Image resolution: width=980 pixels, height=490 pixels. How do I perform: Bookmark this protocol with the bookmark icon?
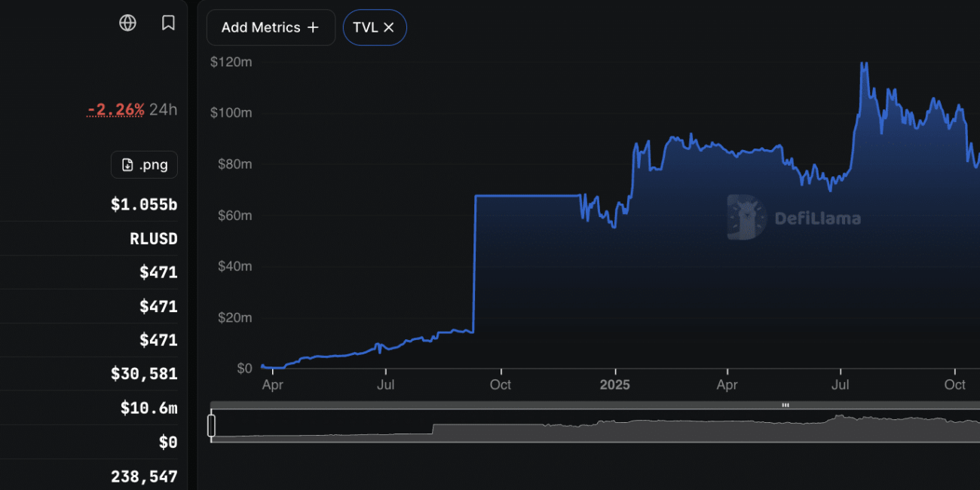169,23
